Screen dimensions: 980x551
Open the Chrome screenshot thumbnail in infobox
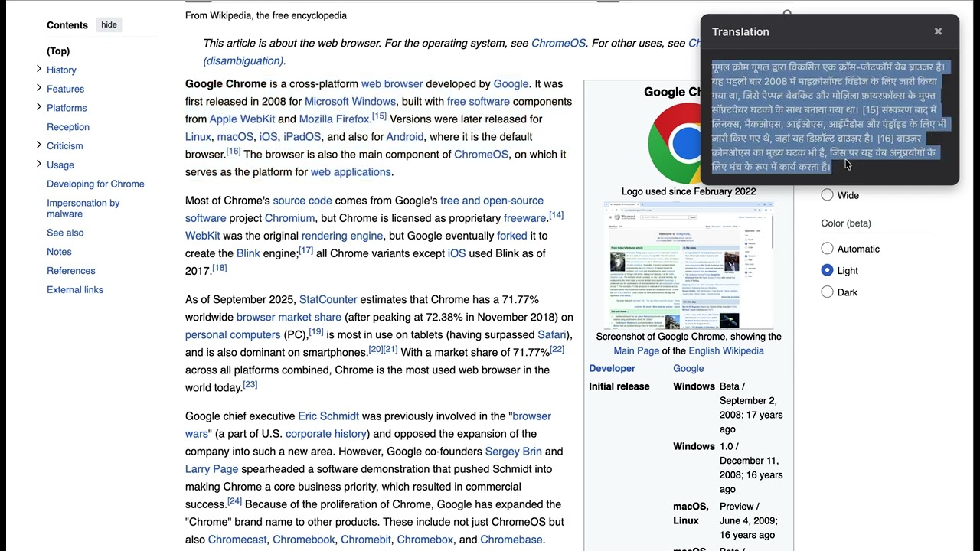click(688, 266)
